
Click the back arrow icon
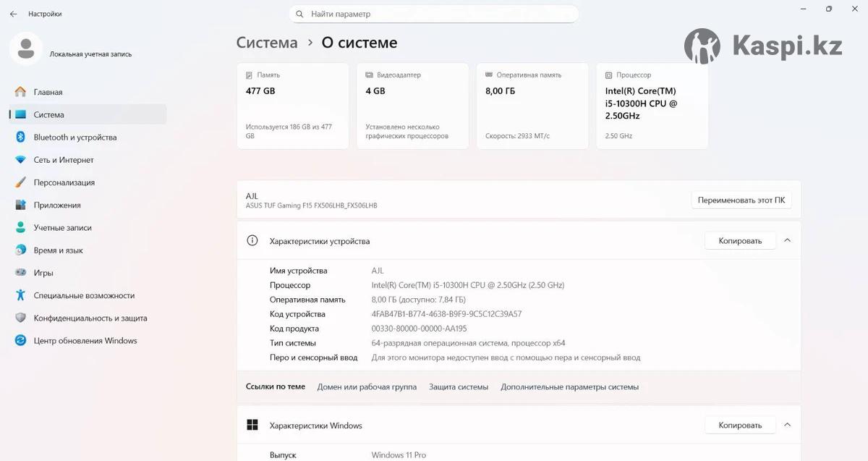[x=13, y=14]
